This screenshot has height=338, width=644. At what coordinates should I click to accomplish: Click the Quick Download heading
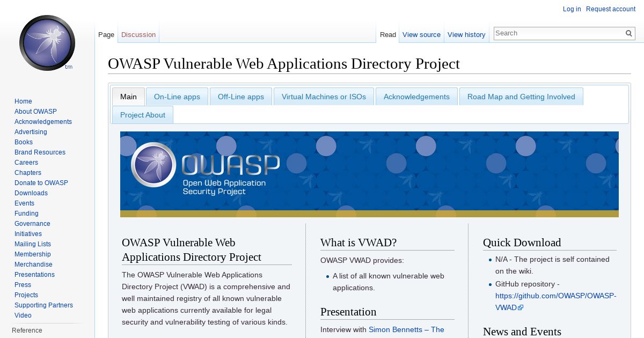pyautogui.click(x=522, y=243)
